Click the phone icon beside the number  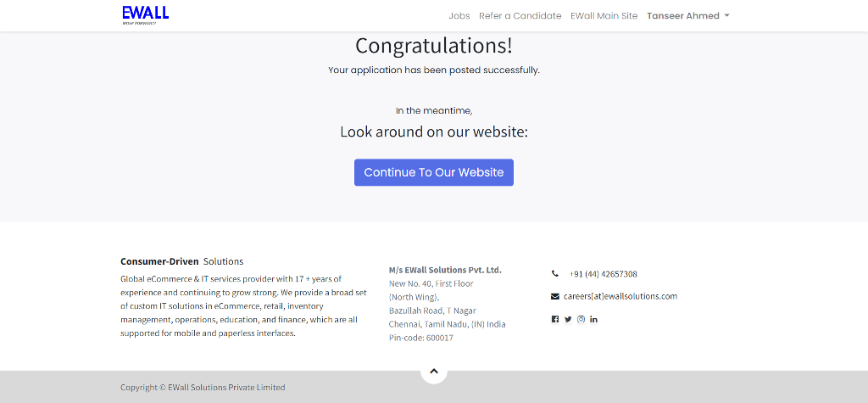554,273
